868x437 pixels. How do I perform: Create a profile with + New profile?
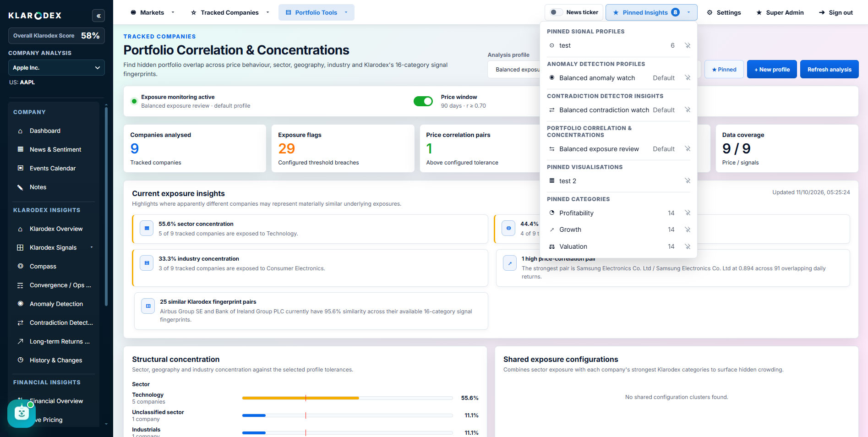[x=772, y=70]
